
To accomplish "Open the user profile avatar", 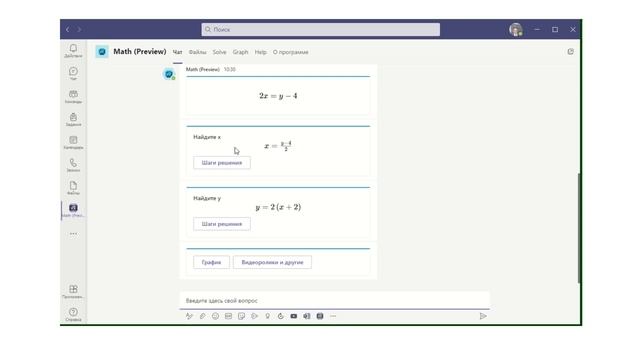I will [516, 29].
